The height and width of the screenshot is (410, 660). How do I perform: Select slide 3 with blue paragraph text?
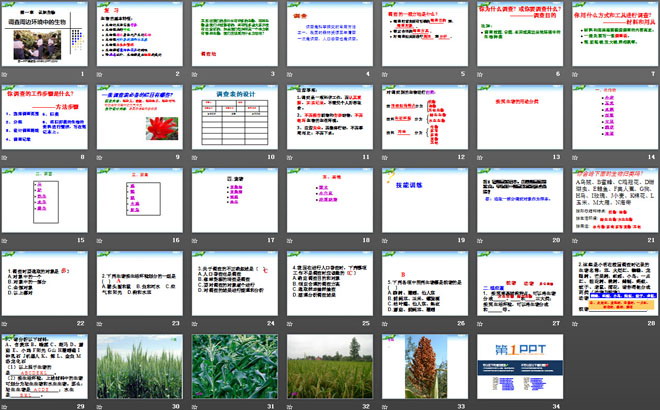point(233,37)
